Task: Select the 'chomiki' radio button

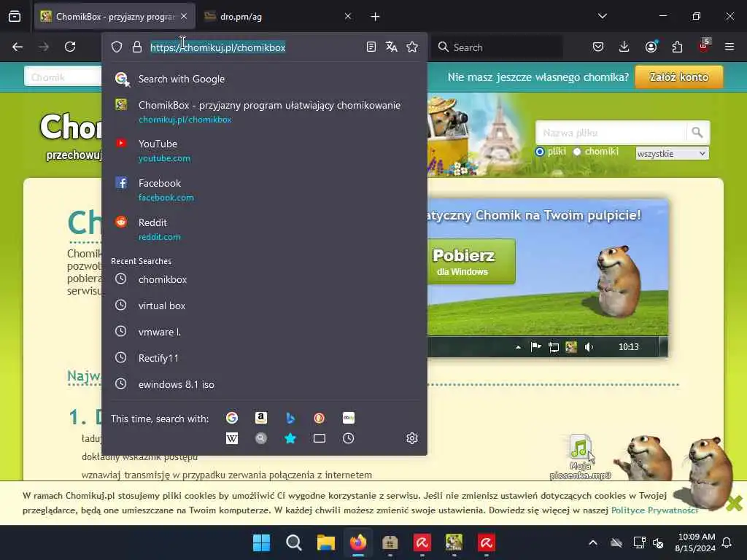Action: (577, 152)
